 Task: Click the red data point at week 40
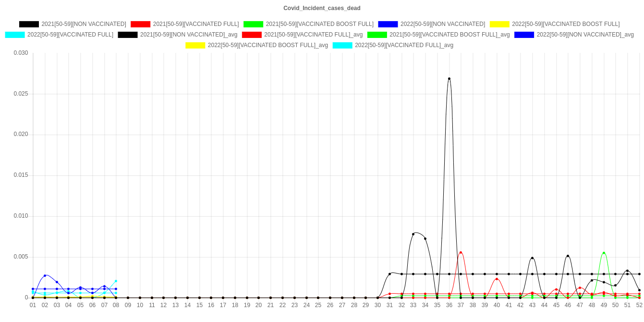tap(497, 279)
